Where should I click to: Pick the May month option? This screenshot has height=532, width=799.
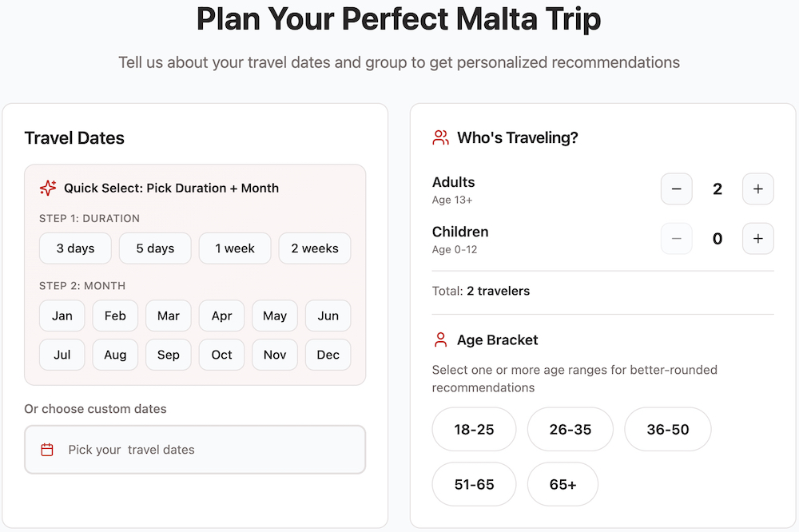pyautogui.click(x=275, y=316)
